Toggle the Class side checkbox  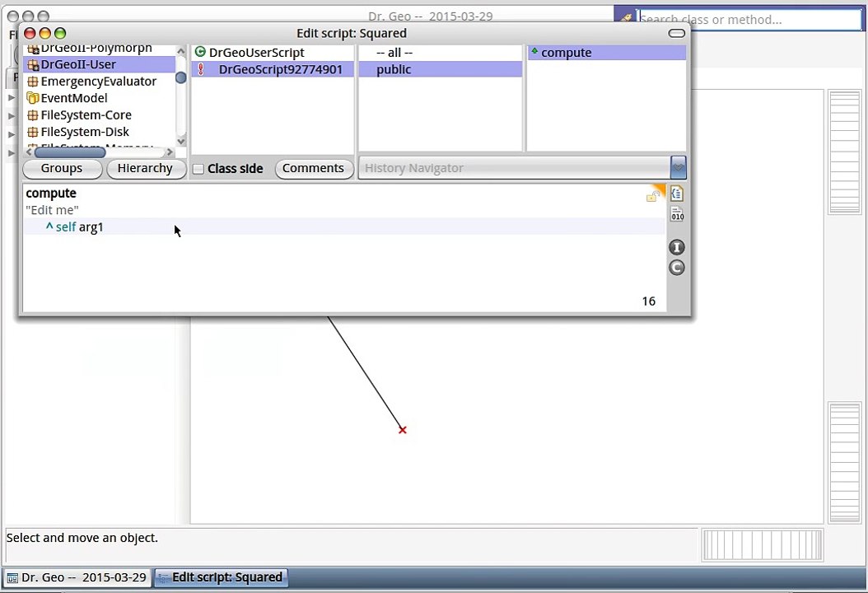click(x=198, y=169)
